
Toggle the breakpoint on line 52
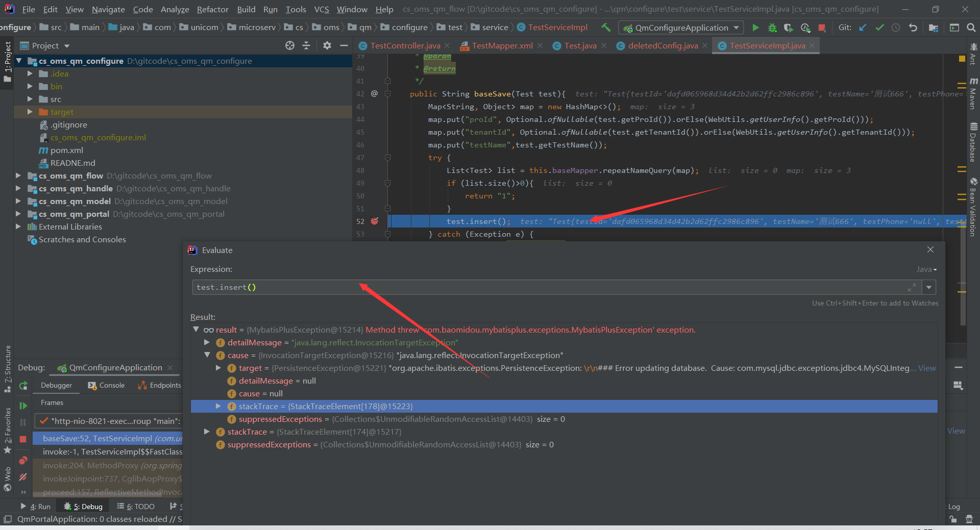point(375,221)
